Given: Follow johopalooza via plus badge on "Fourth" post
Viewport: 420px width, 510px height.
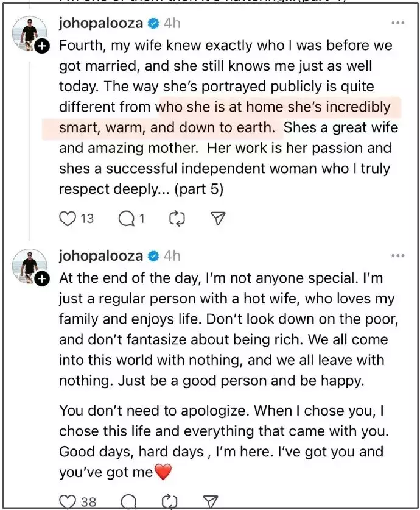Looking at the screenshot, I should (x=41, y=47).
